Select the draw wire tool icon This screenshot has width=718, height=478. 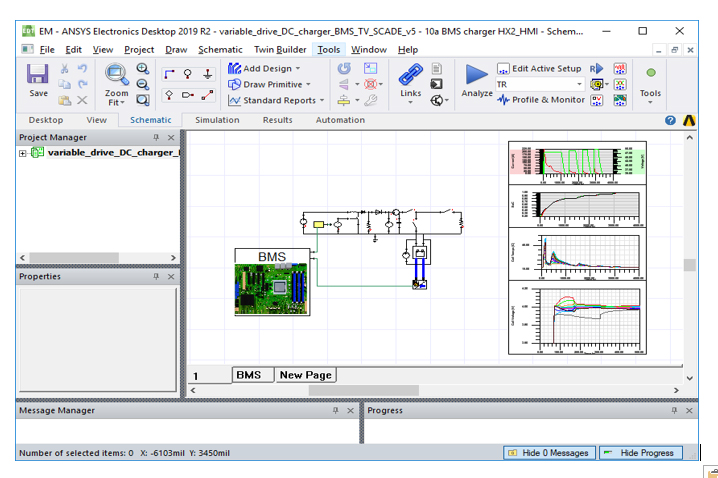(x=168, y=73)
